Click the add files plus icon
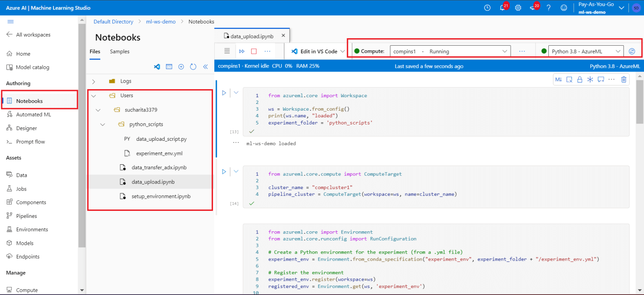Viewport: 644px width, 295px height. (x=181, y=67)
